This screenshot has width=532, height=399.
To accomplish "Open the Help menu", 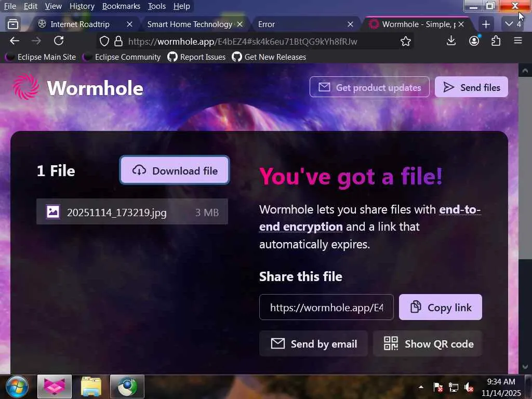I will coord(181,6).
